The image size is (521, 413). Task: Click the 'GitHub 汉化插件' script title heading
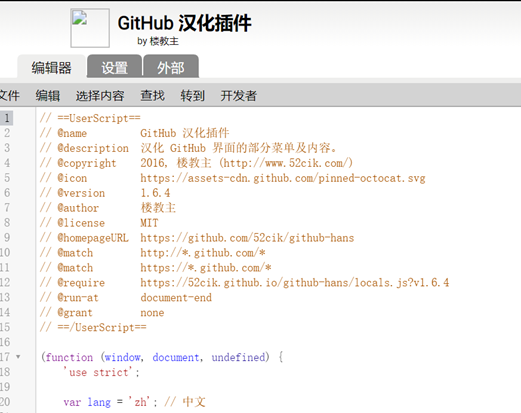[x=184, y=23]
